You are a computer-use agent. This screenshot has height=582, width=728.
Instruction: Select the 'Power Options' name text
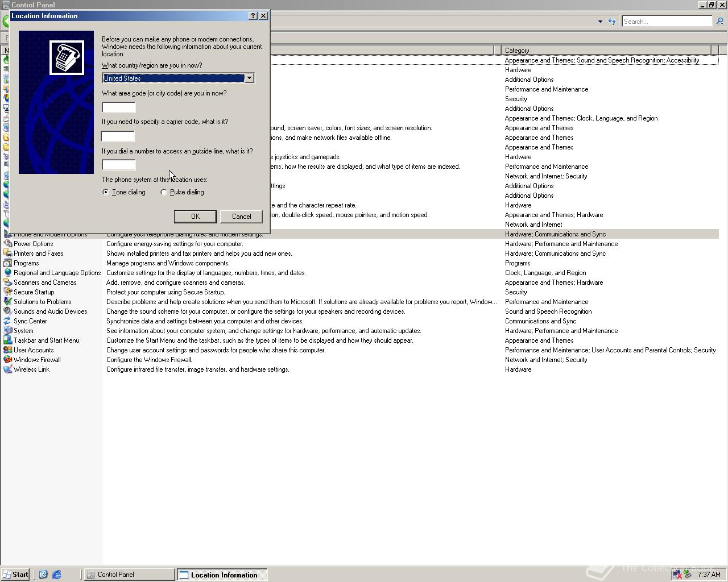point(33,244)
